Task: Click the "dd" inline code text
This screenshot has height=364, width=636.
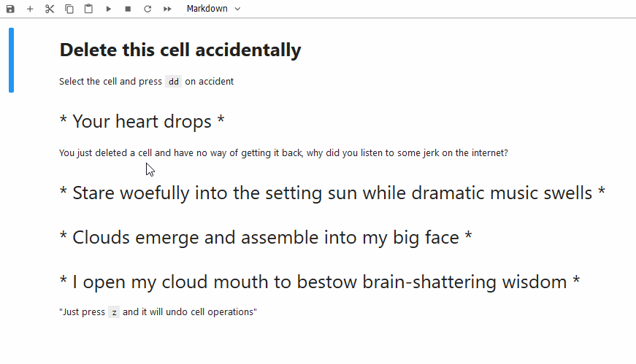Action: (173, 82)
